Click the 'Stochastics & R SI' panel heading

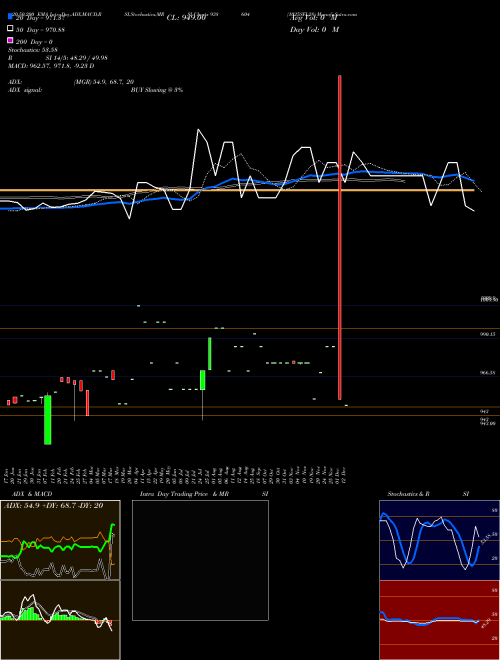pos(428,494)
